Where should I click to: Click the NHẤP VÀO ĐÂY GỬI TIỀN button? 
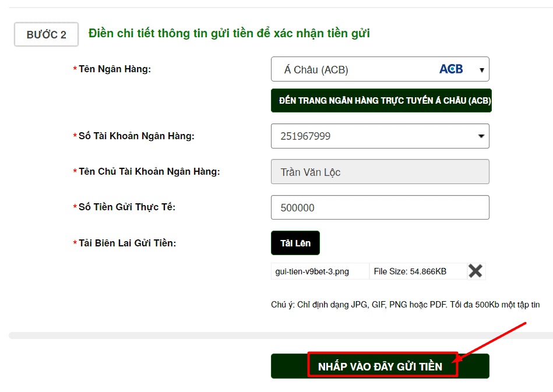(x=381, y=366)
